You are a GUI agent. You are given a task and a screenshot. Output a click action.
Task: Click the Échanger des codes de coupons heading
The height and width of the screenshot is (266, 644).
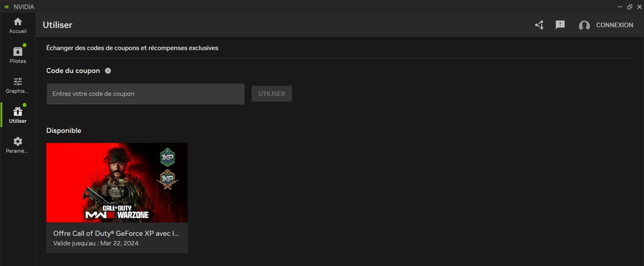click(132, 48)
